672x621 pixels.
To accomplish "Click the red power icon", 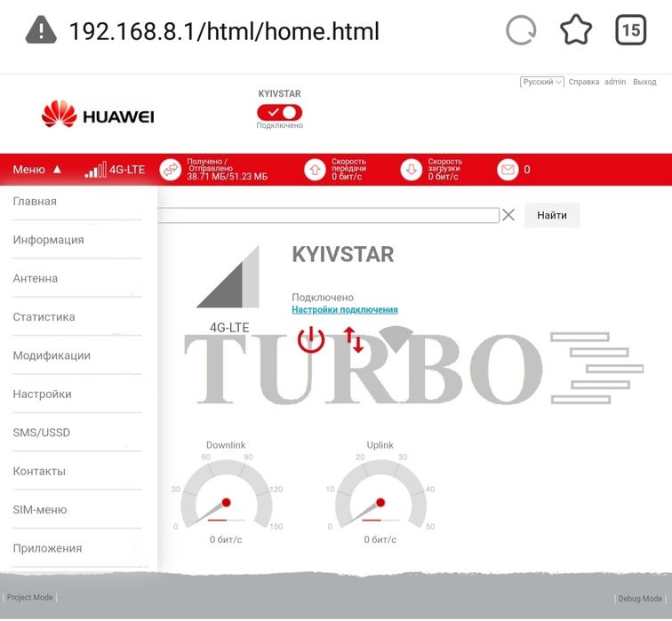I will [x=311, y=339].
